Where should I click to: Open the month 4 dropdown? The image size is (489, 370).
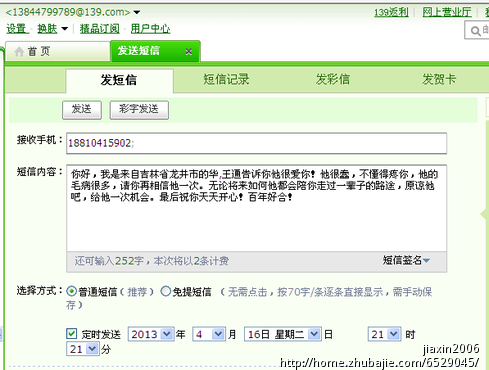(208, 334)
